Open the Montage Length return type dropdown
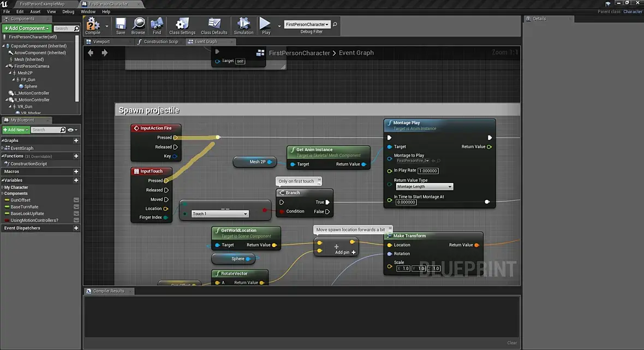The width and height of the screenshot is (644, 350). click(424, 187)
